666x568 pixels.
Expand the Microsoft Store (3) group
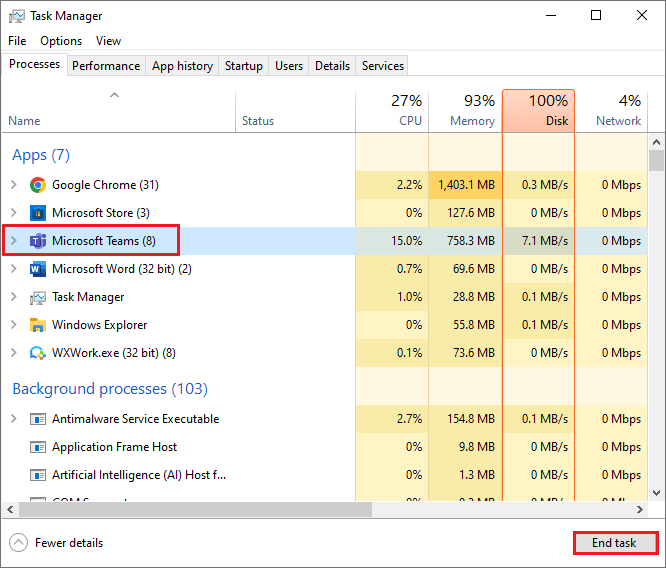pyautogui.click(x=14, y=213)
